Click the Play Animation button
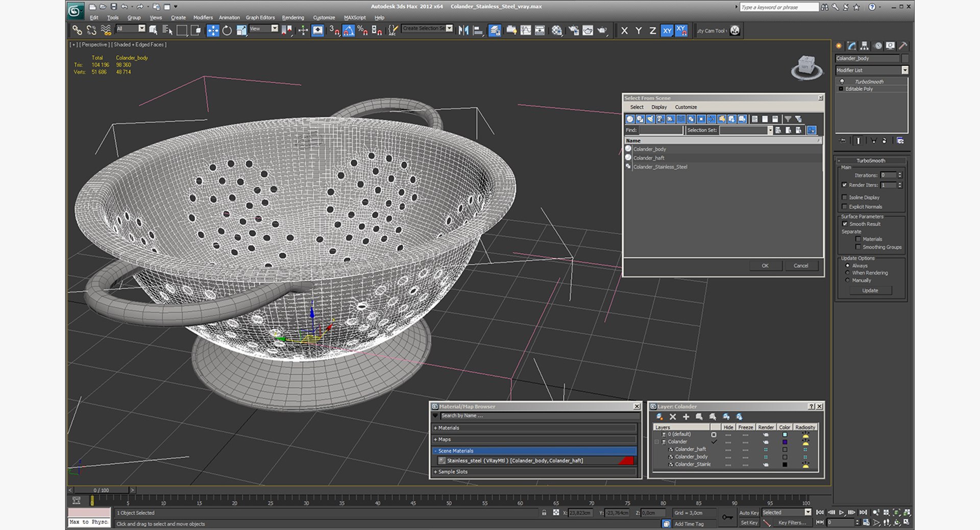The width and height of the screenshot is (980, 530). 842,512
